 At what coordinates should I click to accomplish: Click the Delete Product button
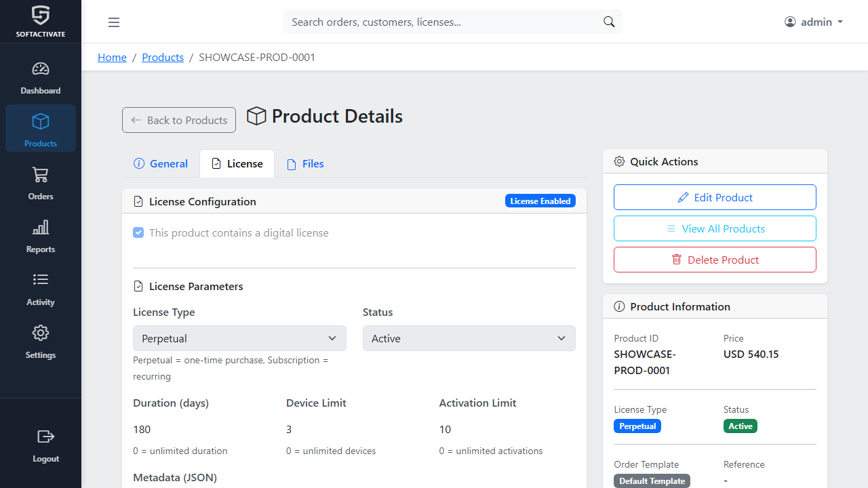(x=715, y=260)
